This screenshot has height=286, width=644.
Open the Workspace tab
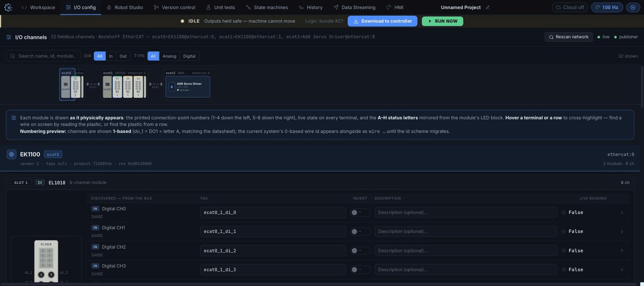[38, 7]
